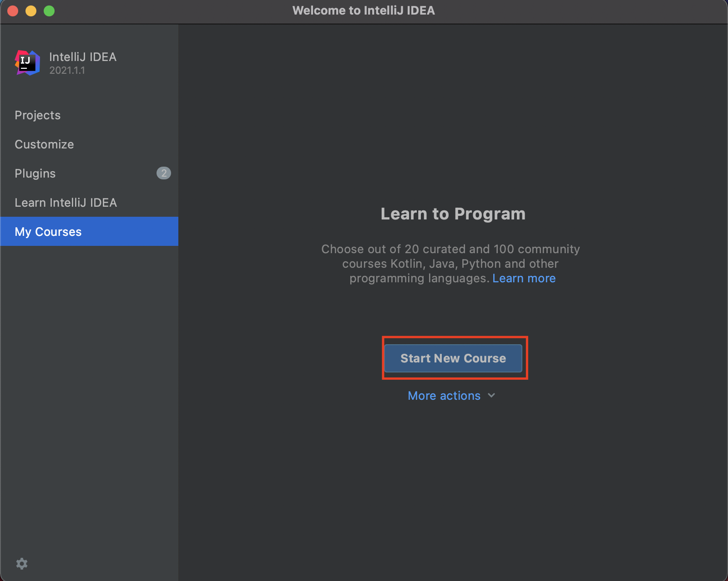Click the Plugins update count badge

point(164,173)
